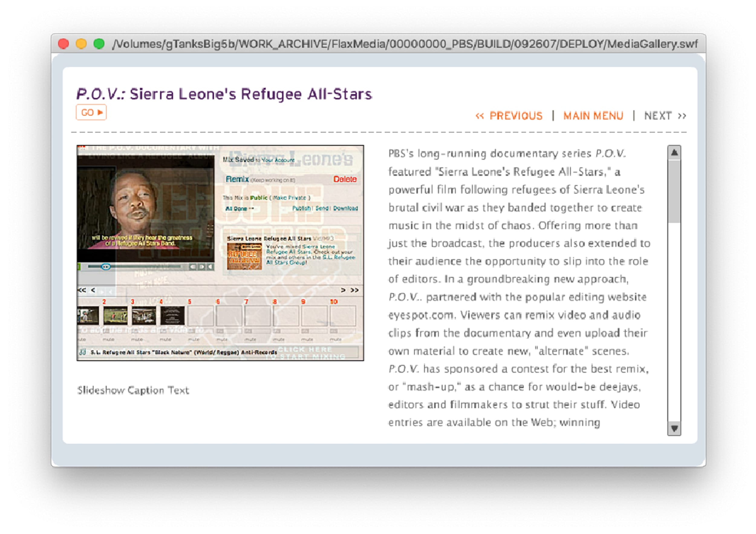
Task: Select clip thumbnail number 3
Action: click(144, 315)
